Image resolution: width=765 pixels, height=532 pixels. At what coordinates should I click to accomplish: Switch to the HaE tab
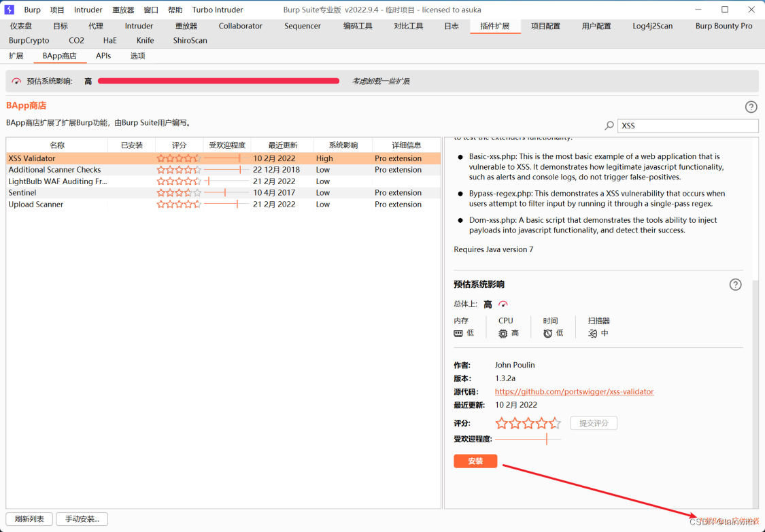[x=109, y=41]
